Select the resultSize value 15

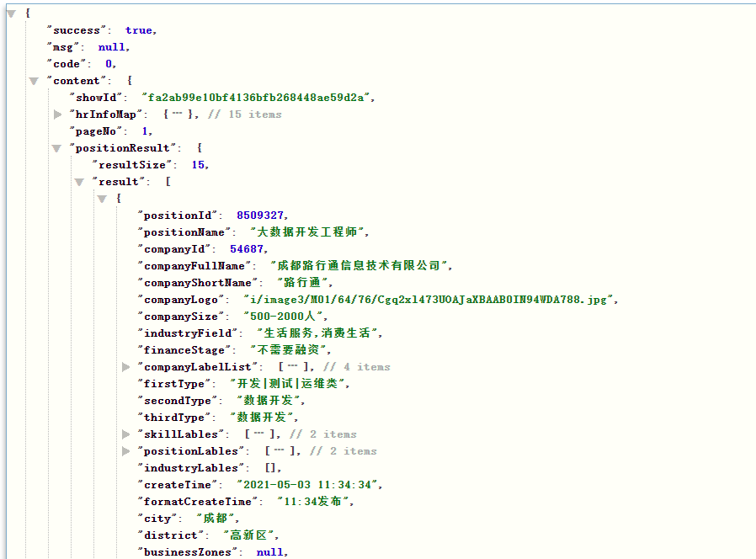pos(198,166)
